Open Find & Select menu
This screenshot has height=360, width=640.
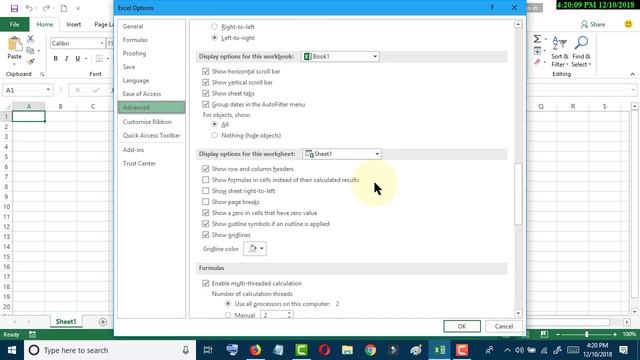[581, 52]
